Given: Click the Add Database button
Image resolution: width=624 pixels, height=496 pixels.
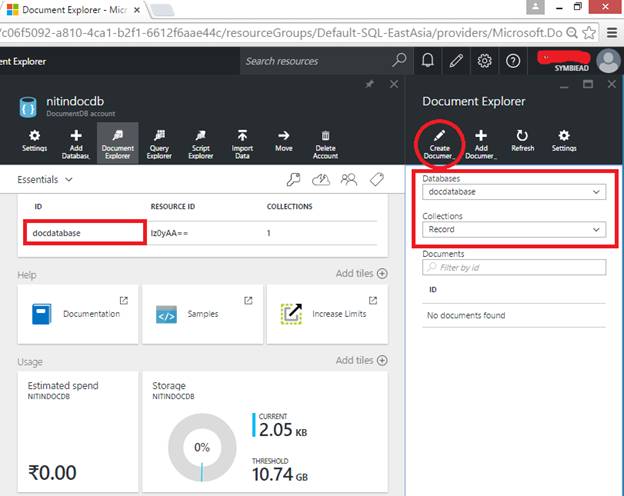Looking at the screenshot, I should pos(76,144).
